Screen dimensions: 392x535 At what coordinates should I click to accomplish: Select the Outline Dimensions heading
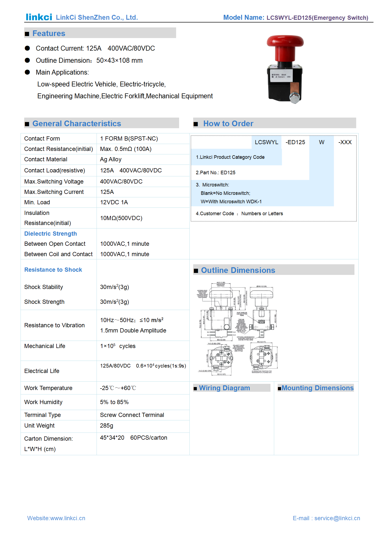(238, 270)
